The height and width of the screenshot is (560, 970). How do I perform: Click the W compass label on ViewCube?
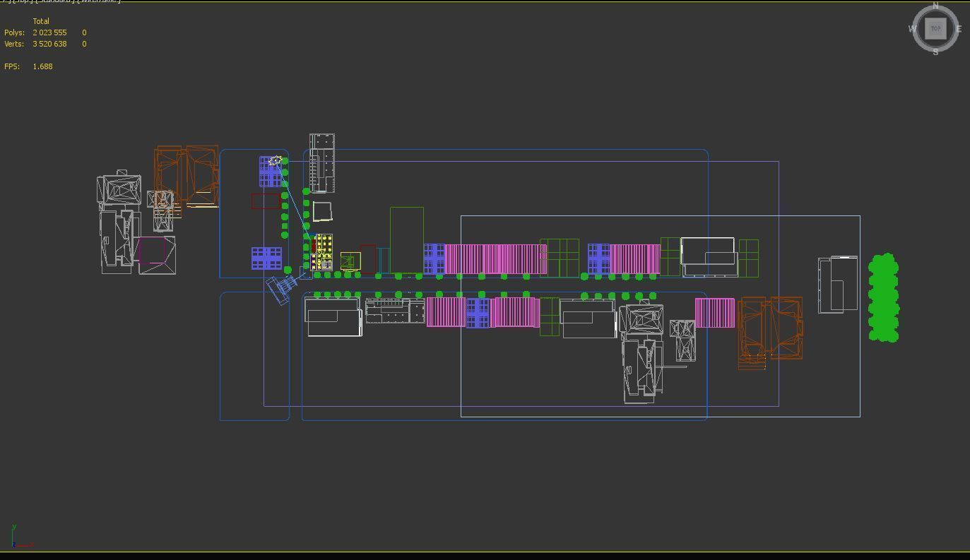point(912,29)
